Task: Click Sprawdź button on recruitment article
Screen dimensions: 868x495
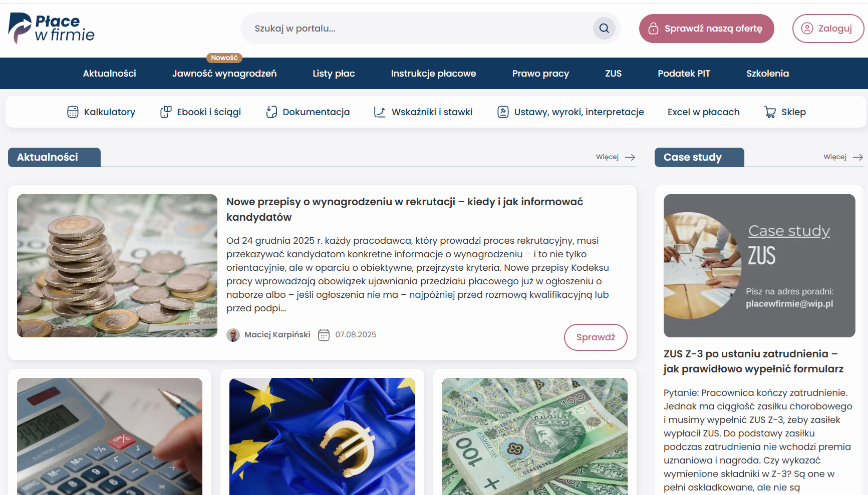Action: click(596, 337)
